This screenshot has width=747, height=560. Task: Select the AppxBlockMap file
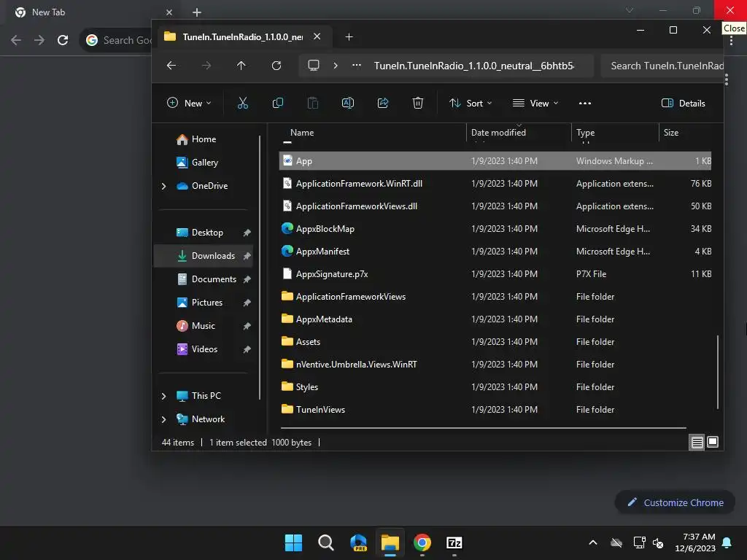495,228
